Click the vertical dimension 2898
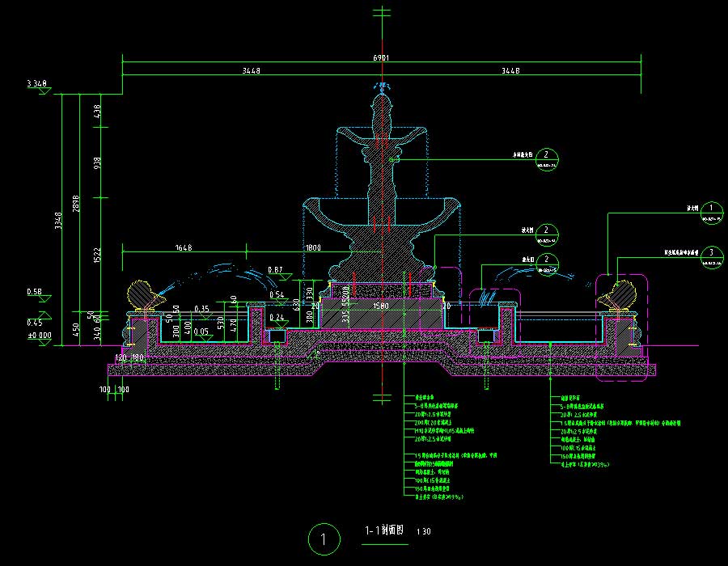728x566 pixels. click(76, 204)
